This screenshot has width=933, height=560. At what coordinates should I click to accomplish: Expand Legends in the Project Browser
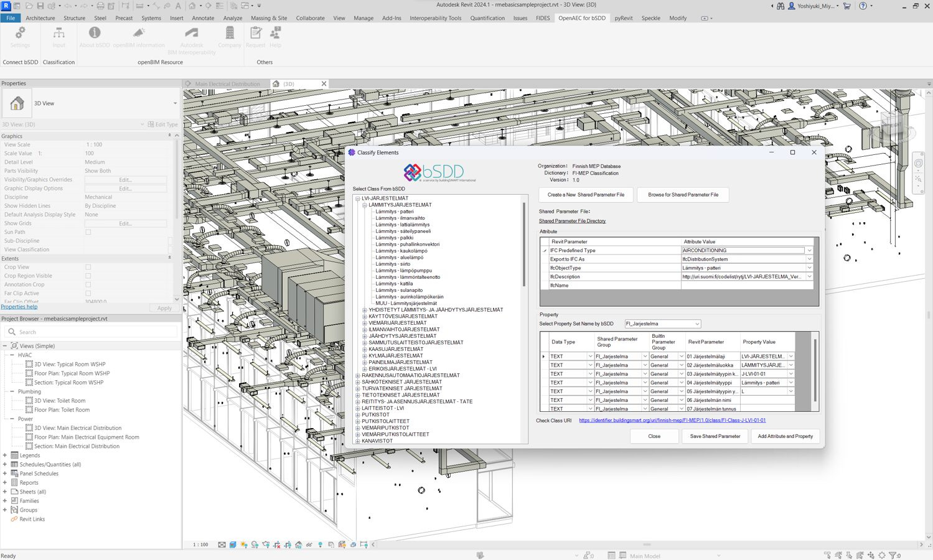(x=5, y=455)
